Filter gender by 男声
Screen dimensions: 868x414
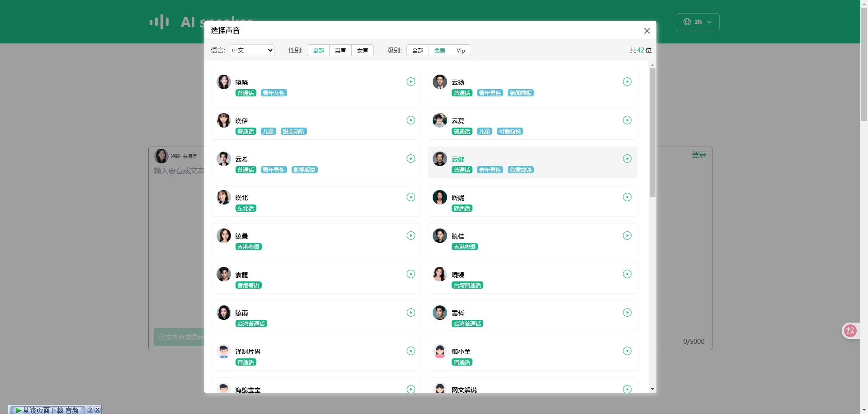[x=340, y=50]
